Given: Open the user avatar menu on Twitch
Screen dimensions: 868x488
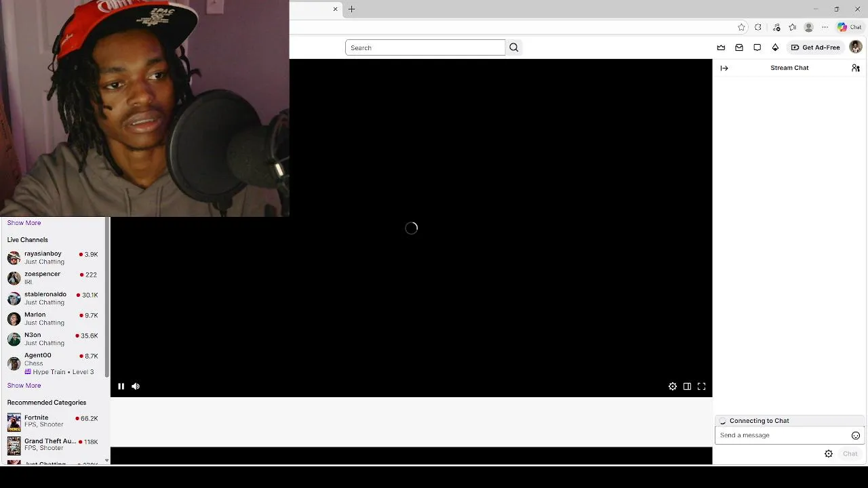Looking at the screenshot, I should (x=856, y=47).
